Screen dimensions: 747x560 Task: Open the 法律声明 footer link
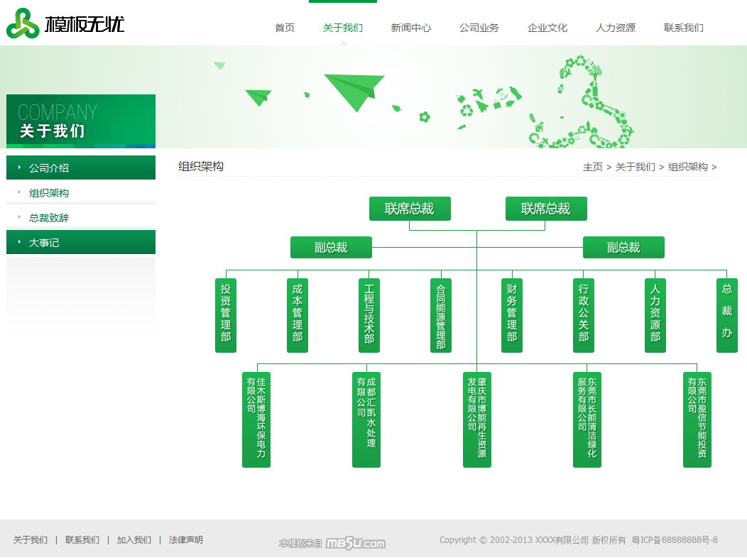186,540
